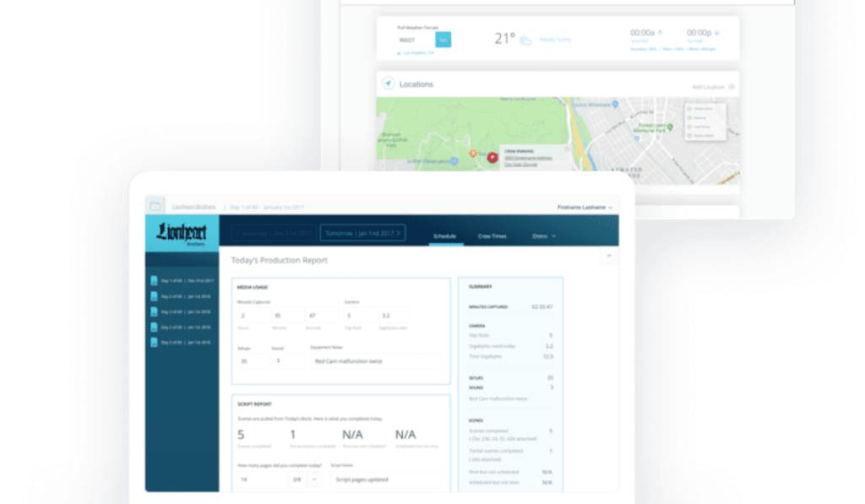Click the Seconds field showing 47
The height and width of the screenshot is (504, 865).
pos(322,316)
